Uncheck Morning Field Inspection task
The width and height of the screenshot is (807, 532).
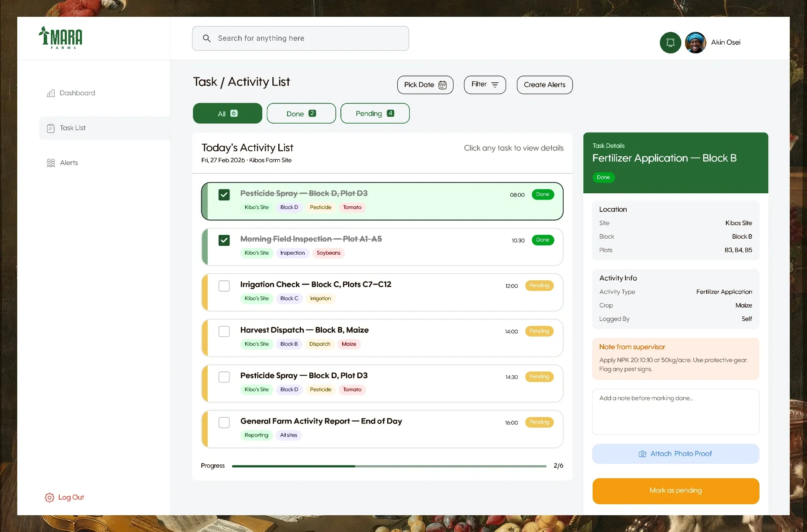pos(224,240)
